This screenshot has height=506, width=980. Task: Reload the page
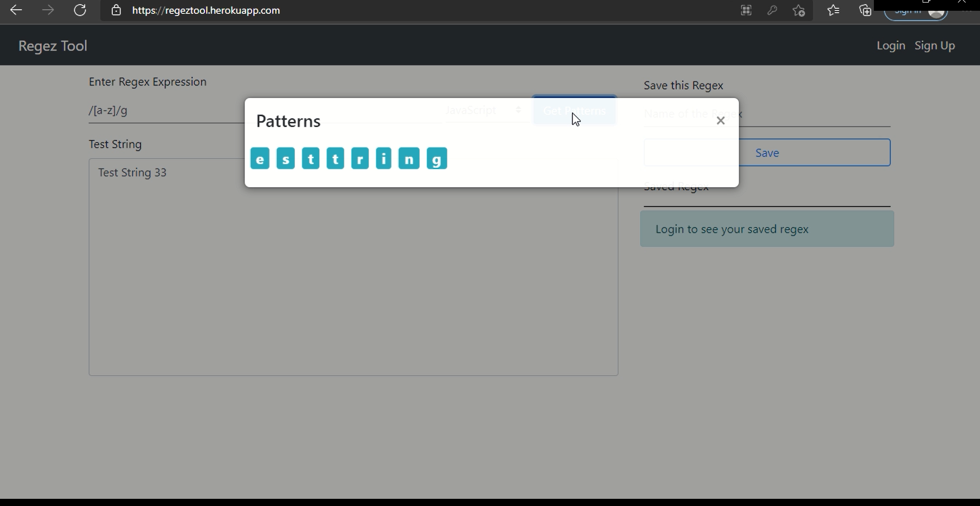coord(80,10)
